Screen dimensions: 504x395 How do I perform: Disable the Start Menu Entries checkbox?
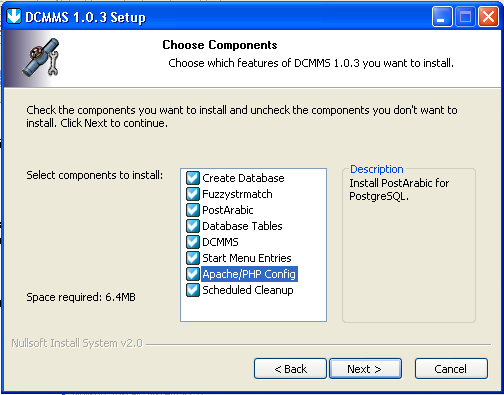(193, 258)
